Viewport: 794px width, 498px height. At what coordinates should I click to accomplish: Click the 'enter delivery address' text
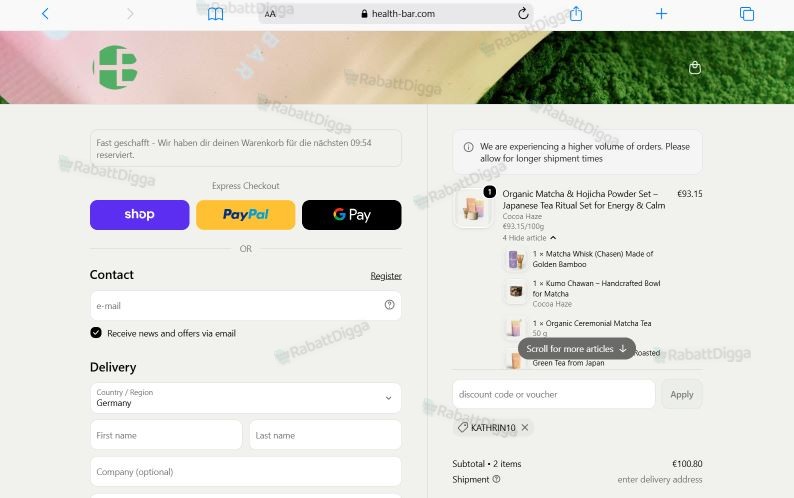(x=659, y=479)
